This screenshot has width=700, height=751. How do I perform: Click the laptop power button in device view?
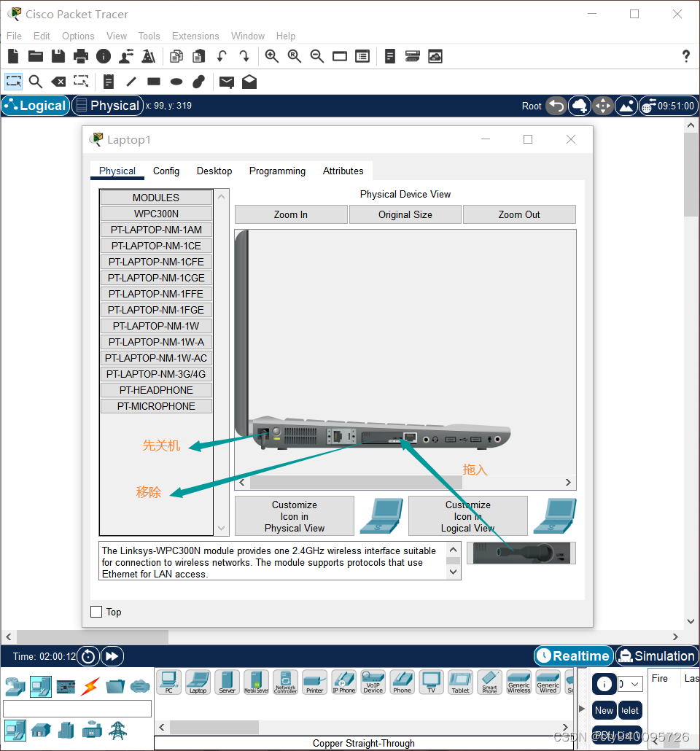[276, 432]
